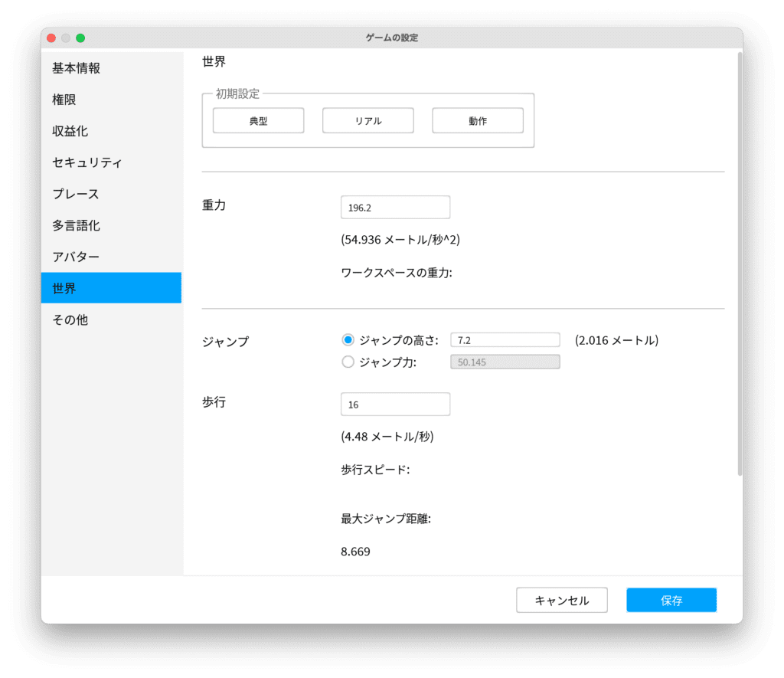Select 収益化 in the sidebar
This screenshot has height=678, width=784.
click(x=70, y=131)
